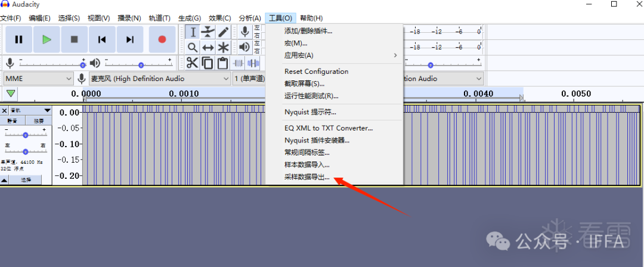Select the Multi-tool asterisk icon
Image resolution: width=644 pixels, height=267 pixels.
point(224,47)
